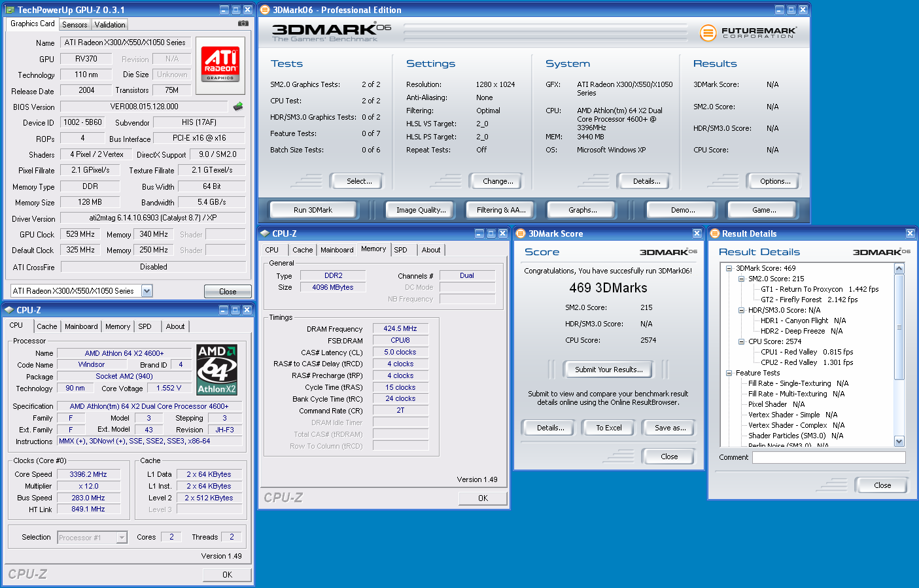Select HDR1 - Canyon Flight row

point(803,320)
